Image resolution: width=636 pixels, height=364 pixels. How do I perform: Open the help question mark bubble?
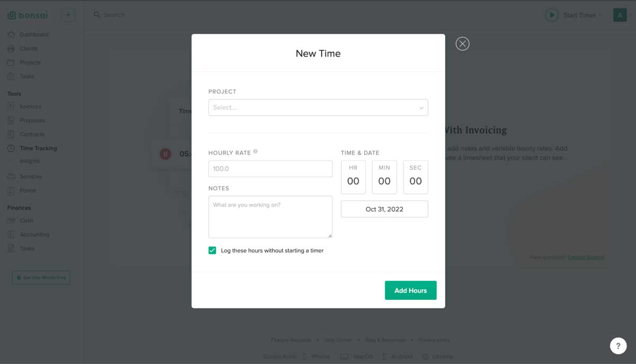(618, 345)
